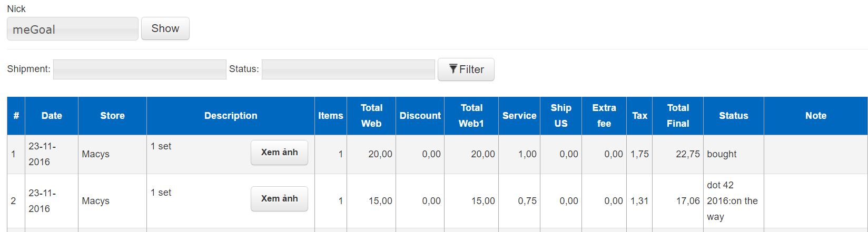This screenshot has height=232, width=868.
Task: Click the Date column header
Action: [52, 116]
